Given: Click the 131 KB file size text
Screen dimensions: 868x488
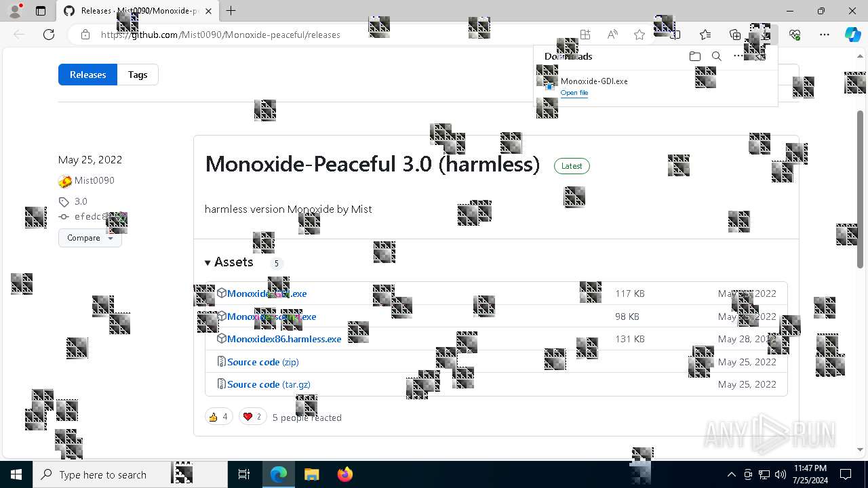Looking at the screenshot, I should [x=630, y=339].
